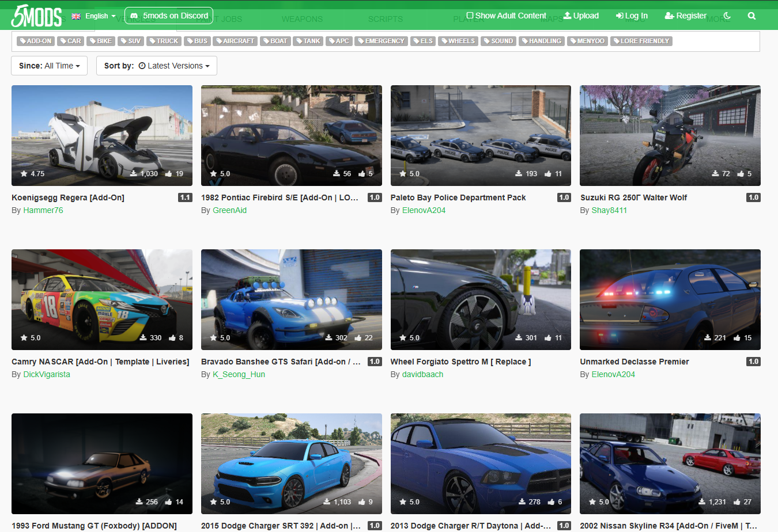View ElenovA204 profile under Paleto Bay pack

point(424,210)
